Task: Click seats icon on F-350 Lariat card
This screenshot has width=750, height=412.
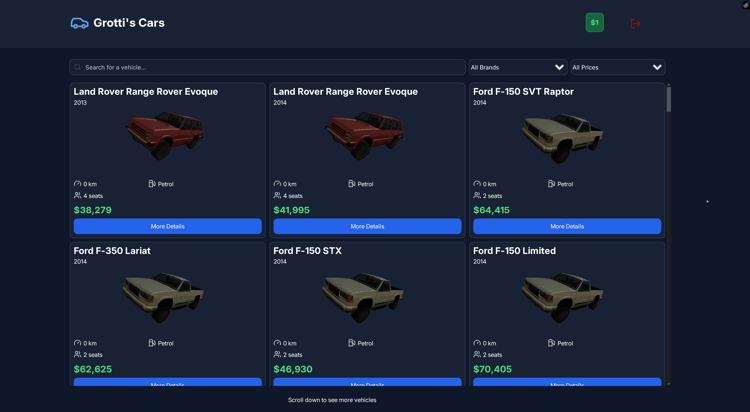Action: [x=77, y=355]
